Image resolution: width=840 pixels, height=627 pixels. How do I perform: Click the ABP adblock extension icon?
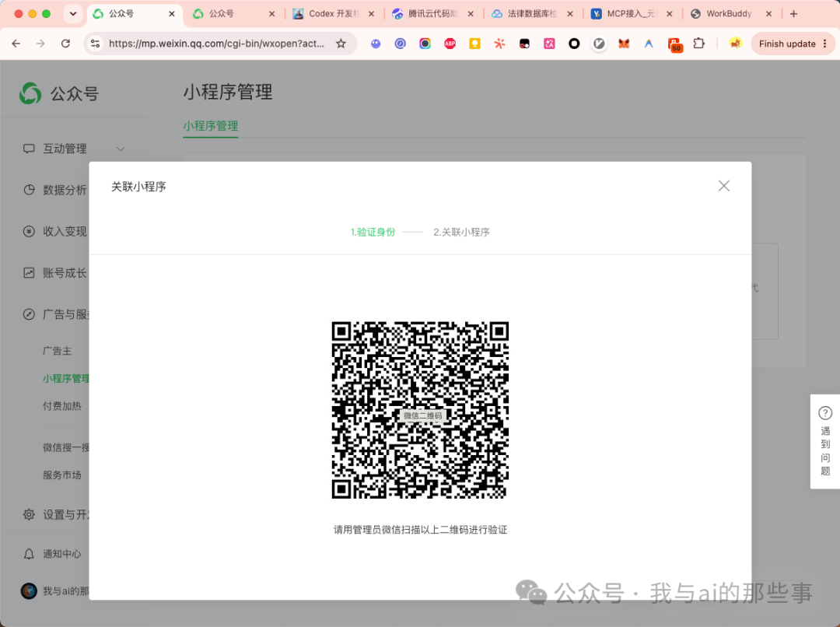(x=450, y=44)
